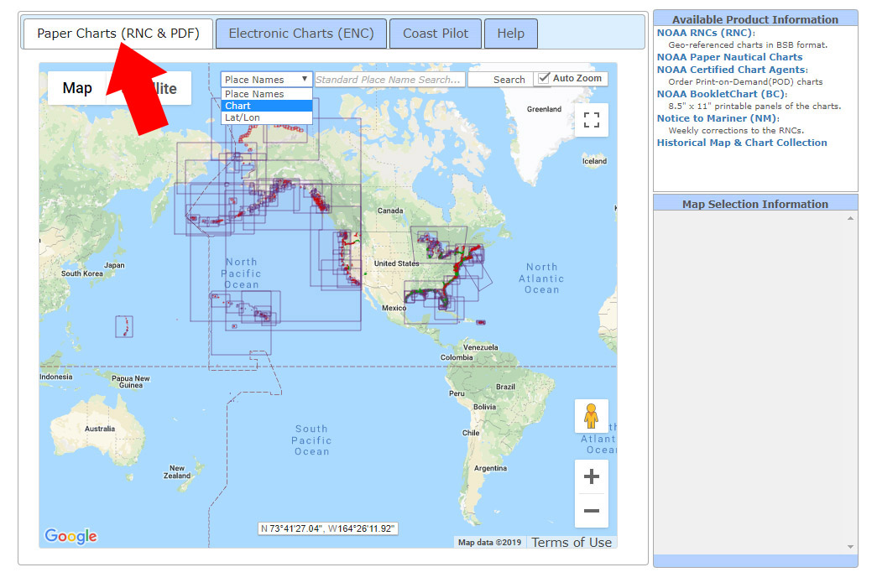Open Street View pegman icon
Viewport: 877px width, 588px height.
point(591,416)
